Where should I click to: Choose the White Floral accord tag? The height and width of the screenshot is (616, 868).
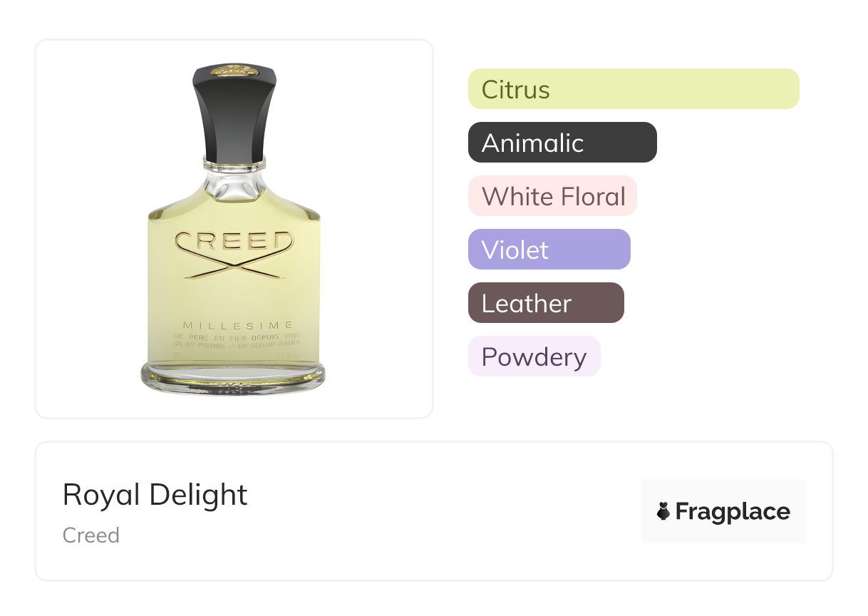coord(552,196)
